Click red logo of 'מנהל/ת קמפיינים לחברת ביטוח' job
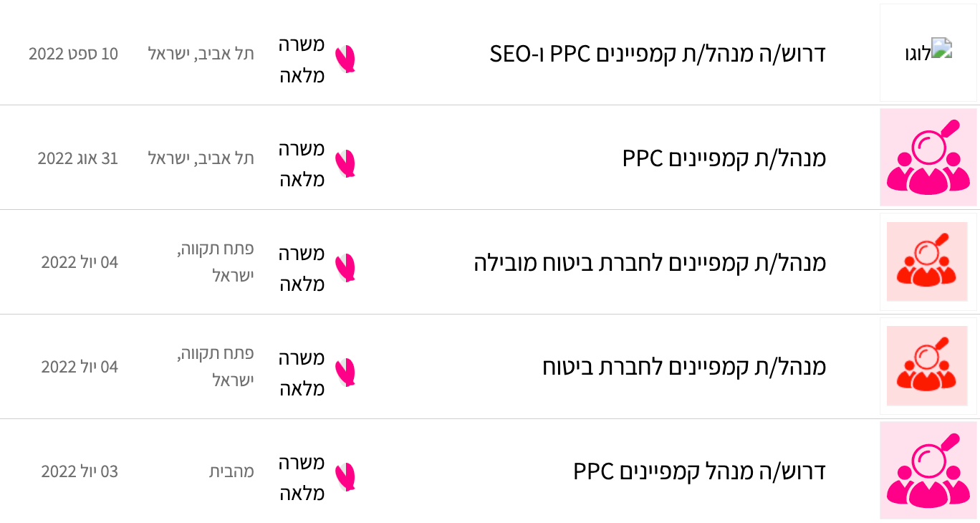This screenshot has width=980, height=523. click(928, 366)
